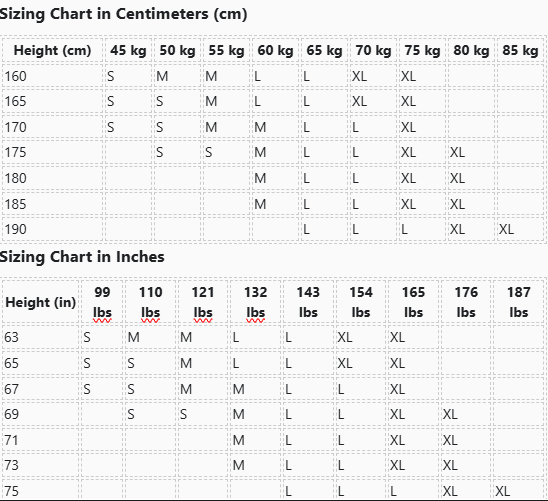This screenshot has width=548, height=501.
Task: Select the '45 kg' column header
Action: click(x=128, y=50)
